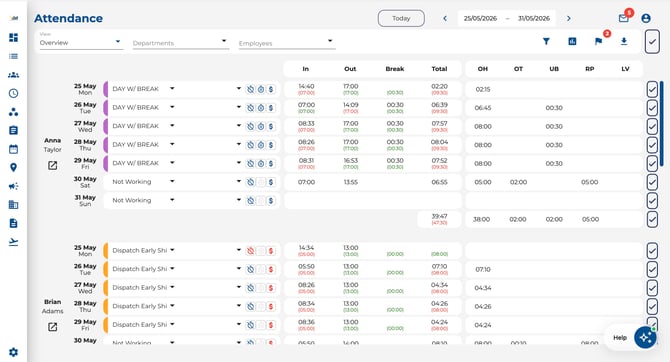670x362 pixels.
Task: Toggle approval checkbox for Anna's 30 May row
Action: click(652, 182)
